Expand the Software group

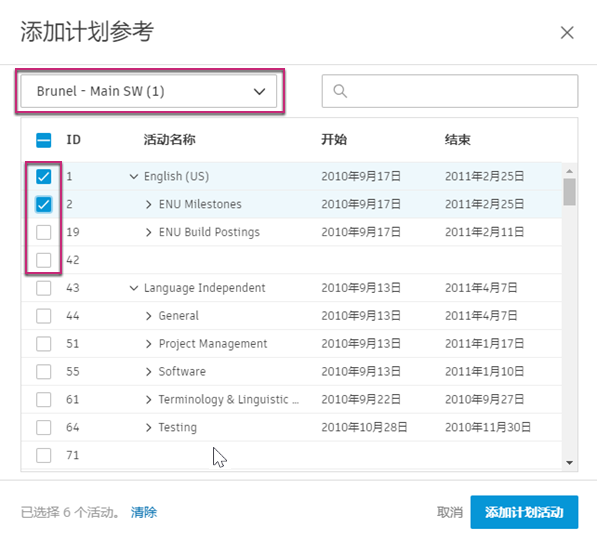coord(148,372)
